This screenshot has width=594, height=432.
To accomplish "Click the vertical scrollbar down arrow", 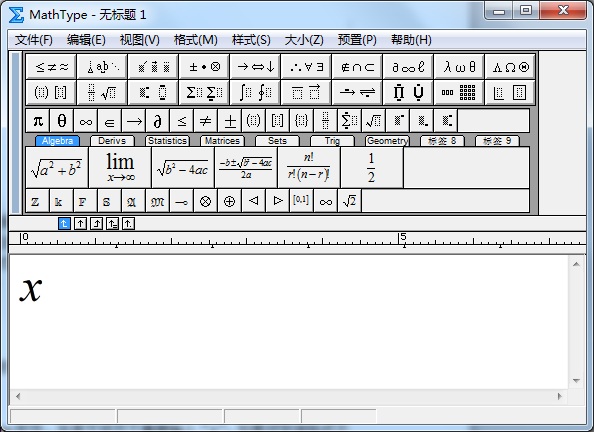I will [x=576, y=380].
